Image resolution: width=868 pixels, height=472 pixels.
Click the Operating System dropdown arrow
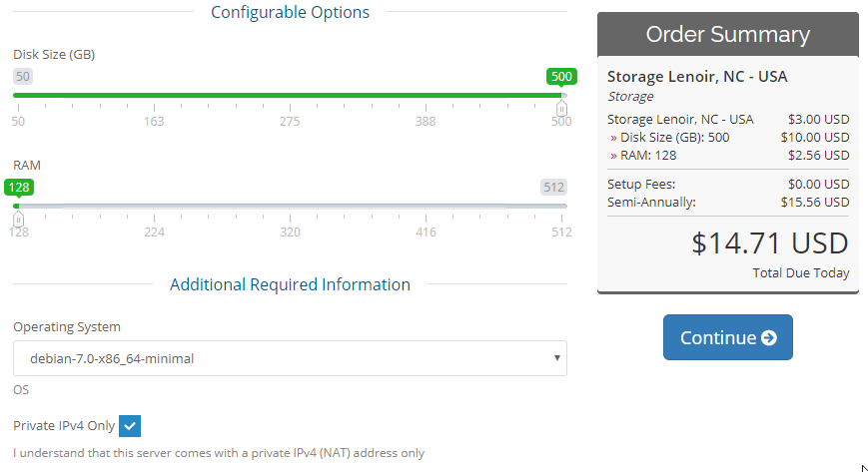[x=556, y=358]
